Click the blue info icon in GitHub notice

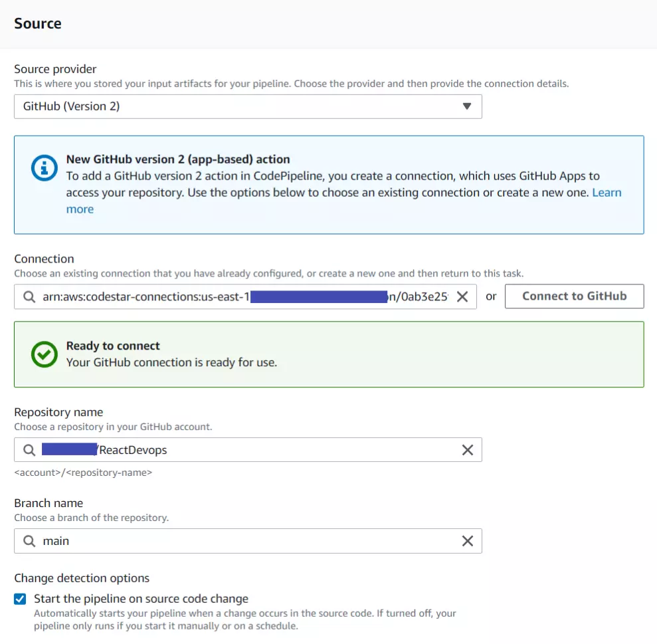pos(44,168)
